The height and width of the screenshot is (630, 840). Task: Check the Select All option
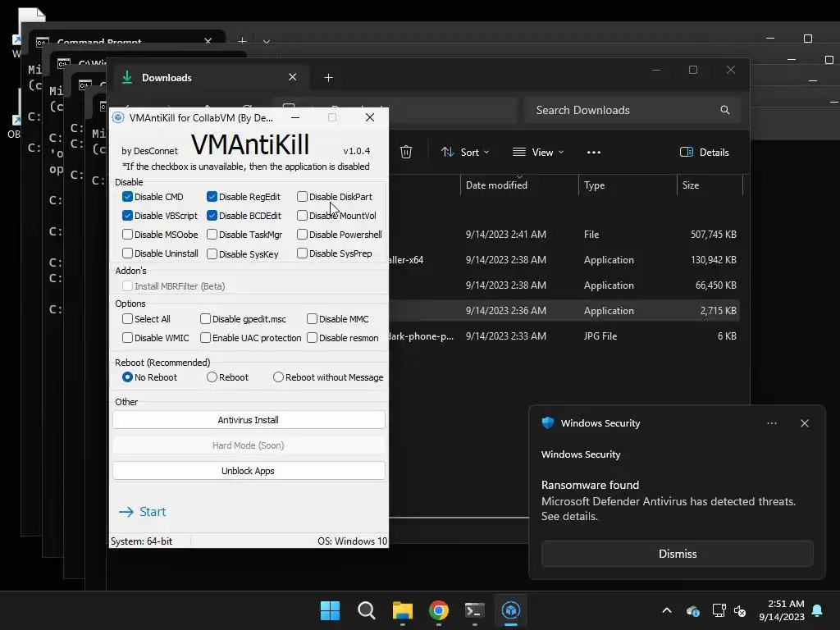pos(127,319)
